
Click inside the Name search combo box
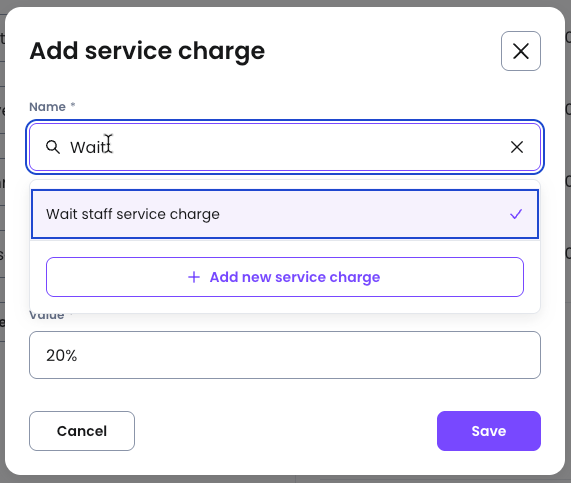point(285,147)
